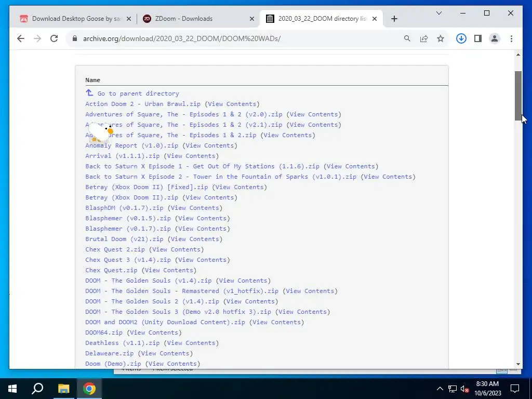The image size is (532, 399).
Task: View Contents of Brutal Doom (v21)
Action: [195, 239]
